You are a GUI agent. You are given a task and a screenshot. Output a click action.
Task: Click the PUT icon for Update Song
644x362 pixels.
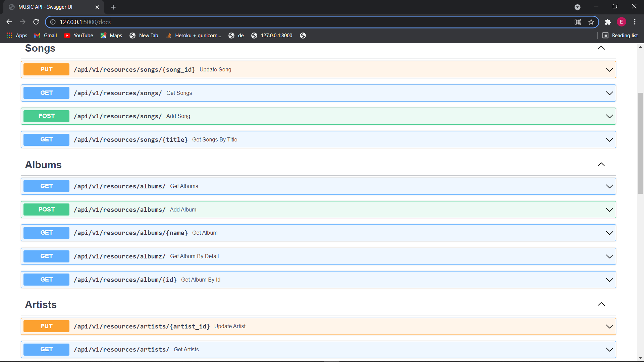click(46, 69)
